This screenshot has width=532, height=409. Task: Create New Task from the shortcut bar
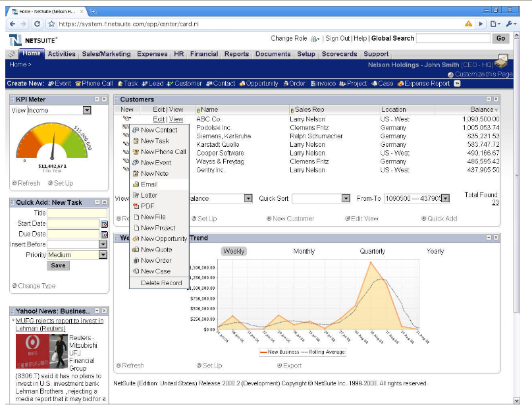(128, 84)
